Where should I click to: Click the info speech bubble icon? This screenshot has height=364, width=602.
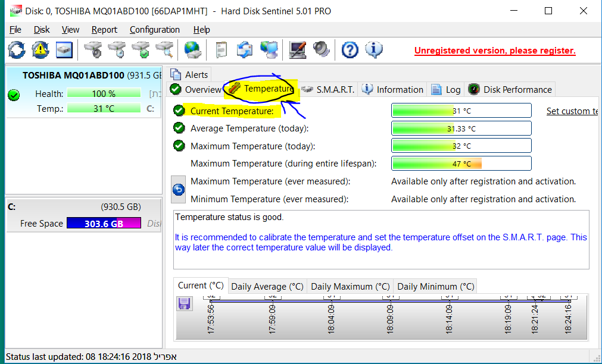point(373,50)
